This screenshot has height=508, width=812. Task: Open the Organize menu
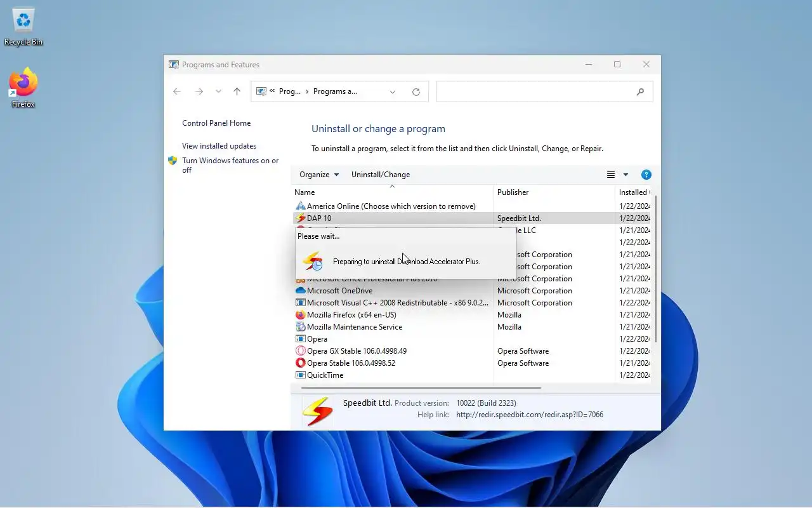click(x=319, y=175)
